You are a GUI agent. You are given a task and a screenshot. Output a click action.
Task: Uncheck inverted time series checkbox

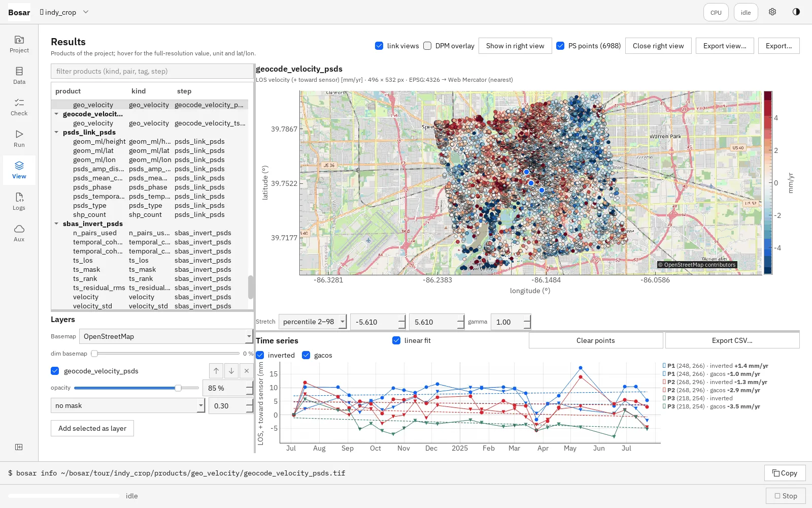click(x=260, y=355)
